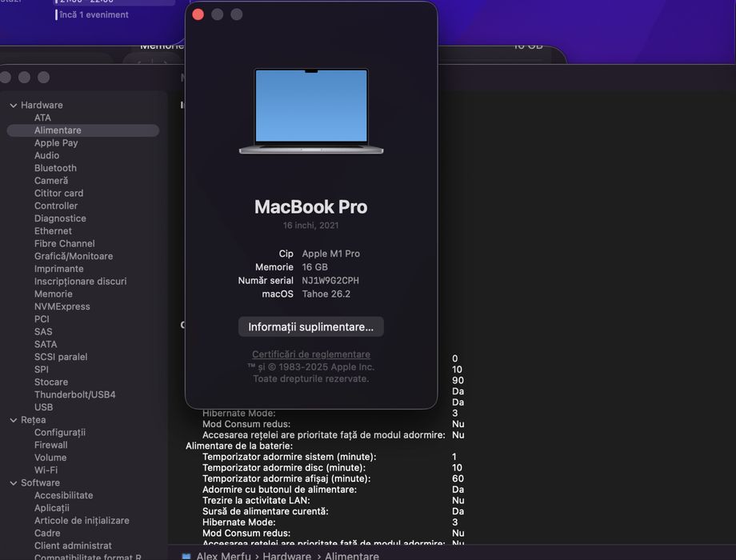Click the 16 inchi, 2021 model text
This screenshot has width=736, height=560.
[310, 226]
